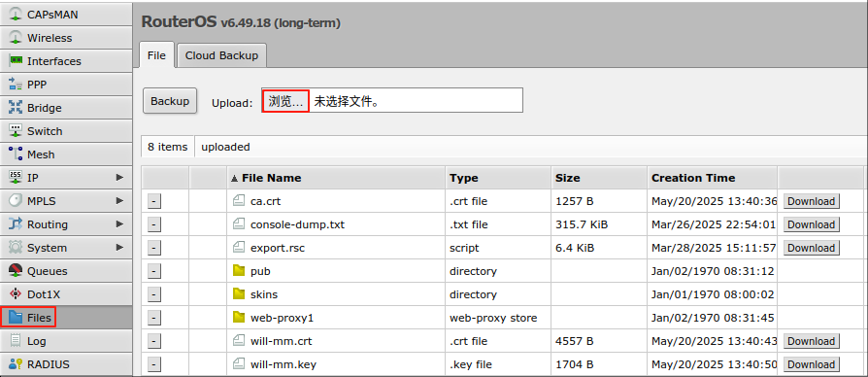The width and height of the screenshot is (868, 377).
Task: Switch to the Cloud Backup tab
Action: coord(221,55)
